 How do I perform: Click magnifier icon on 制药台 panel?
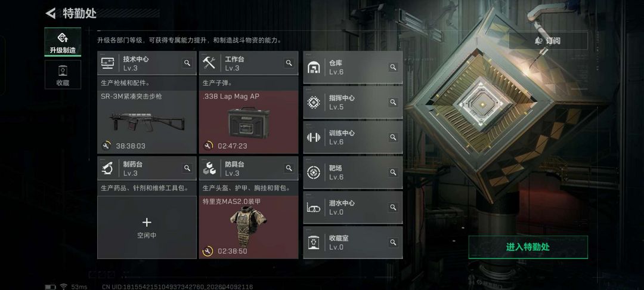(x=187, y=168)
